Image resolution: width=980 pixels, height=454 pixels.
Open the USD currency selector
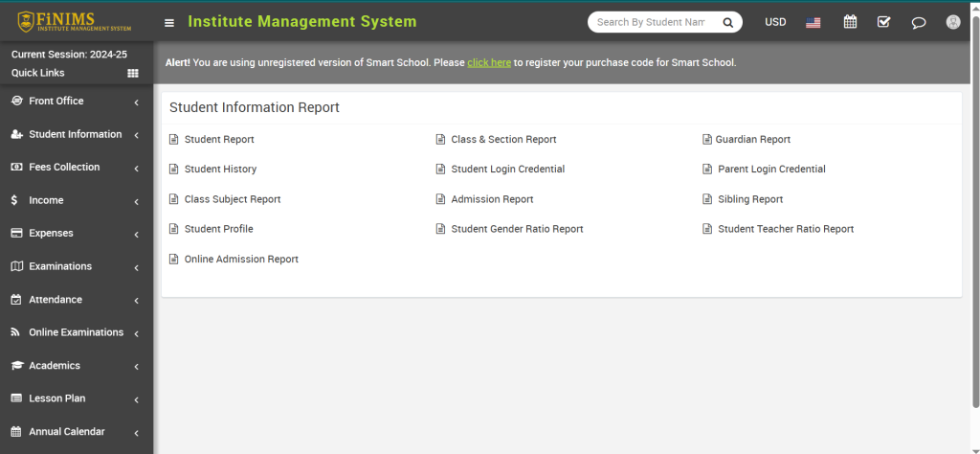[x=775, y=22]
